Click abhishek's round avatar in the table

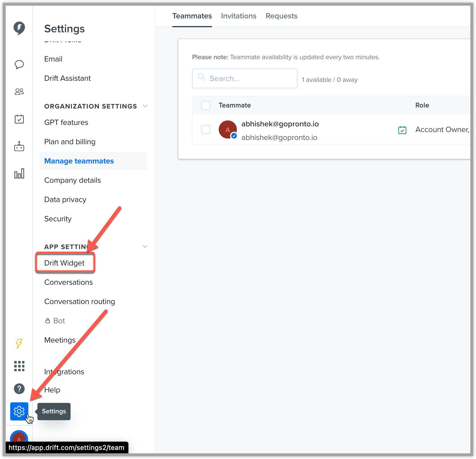click(x=228, y=129)
